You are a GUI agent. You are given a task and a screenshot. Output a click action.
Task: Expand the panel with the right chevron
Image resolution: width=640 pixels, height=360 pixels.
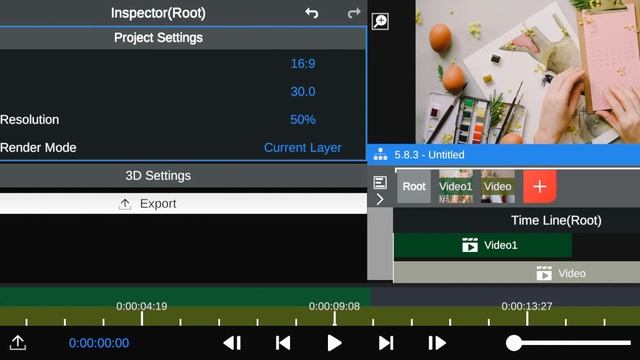[x=380, y=199]
